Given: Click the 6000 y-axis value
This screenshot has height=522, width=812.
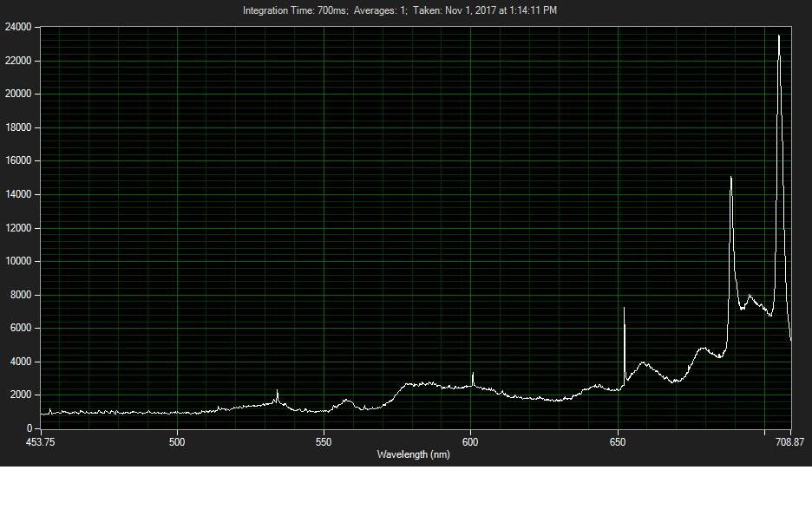Looking at the screenshot, I should pyautogui.click(x=21, y=328).
